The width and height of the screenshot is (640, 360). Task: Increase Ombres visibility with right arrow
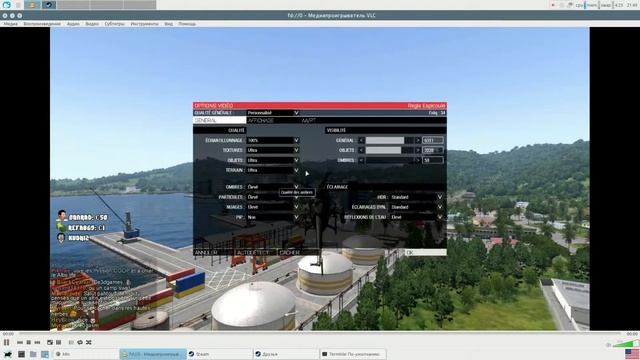point(418,160)
